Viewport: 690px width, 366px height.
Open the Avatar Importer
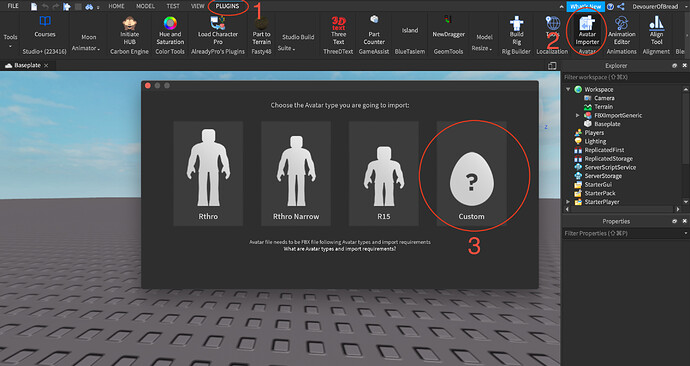[587, 31]
